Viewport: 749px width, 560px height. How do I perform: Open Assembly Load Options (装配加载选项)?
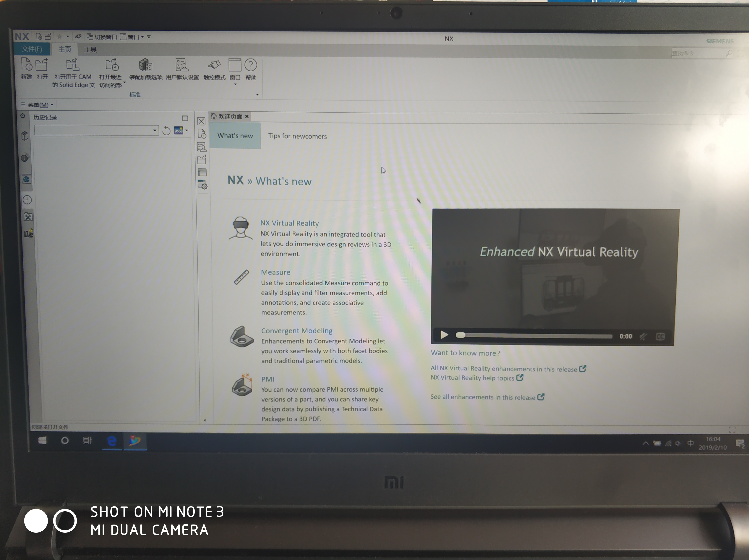click(146, 69)
